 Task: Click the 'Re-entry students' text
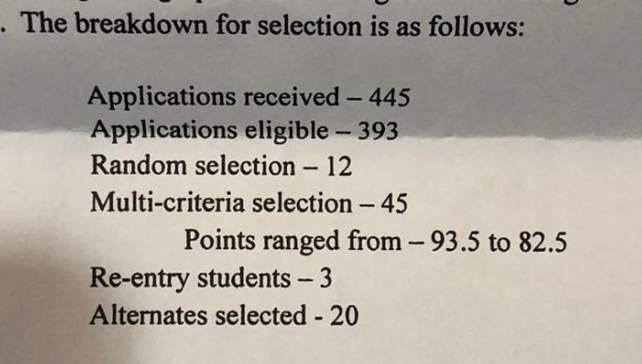191,279
